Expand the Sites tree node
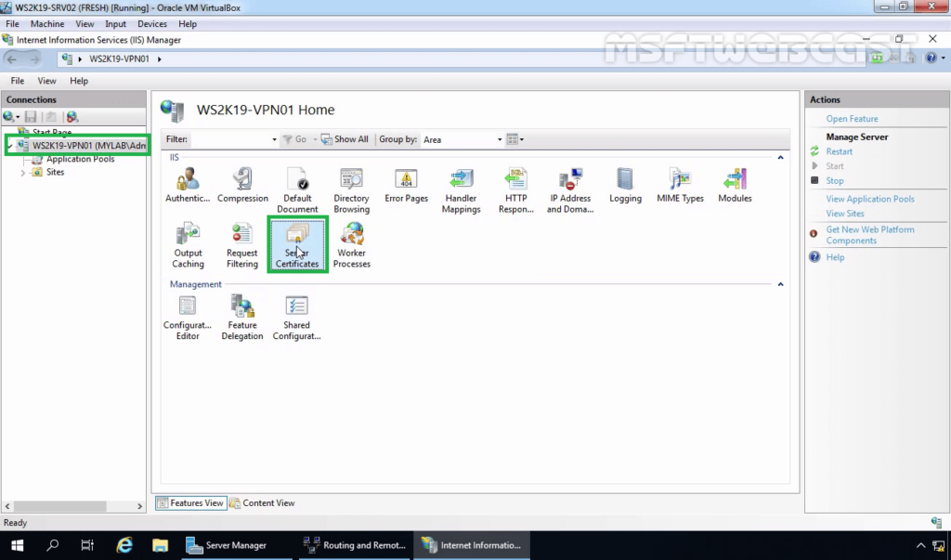951x560 pixels. [23, 173]
